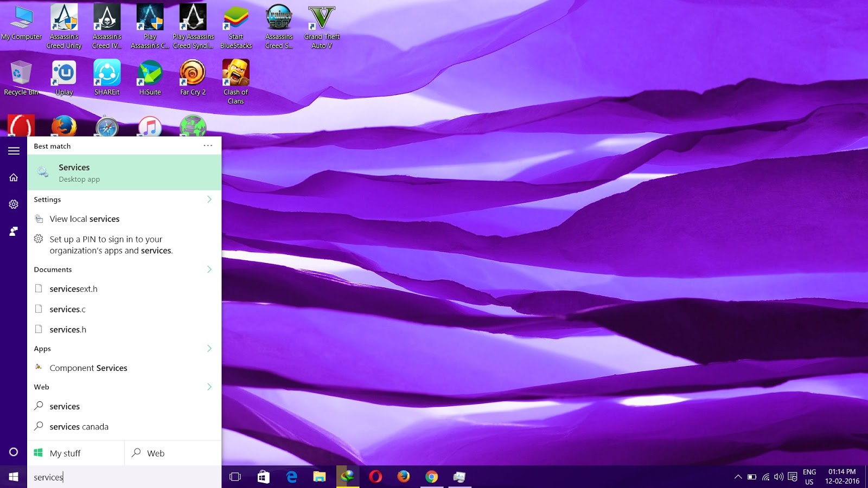Select the Safari compass desktop icon

(107, 126)
